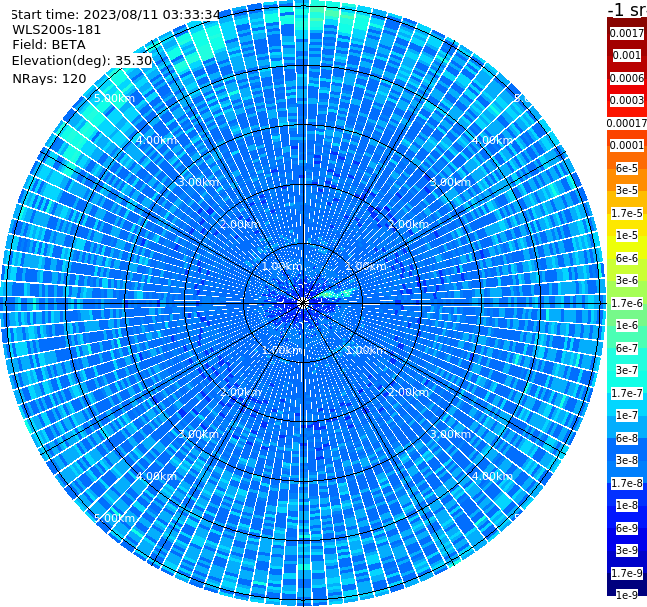The height and width of the screenshot is (607, 647).
Task: Click the 2.00km range label in the lower-left quadrant
Action: click(x=241, y=392)
